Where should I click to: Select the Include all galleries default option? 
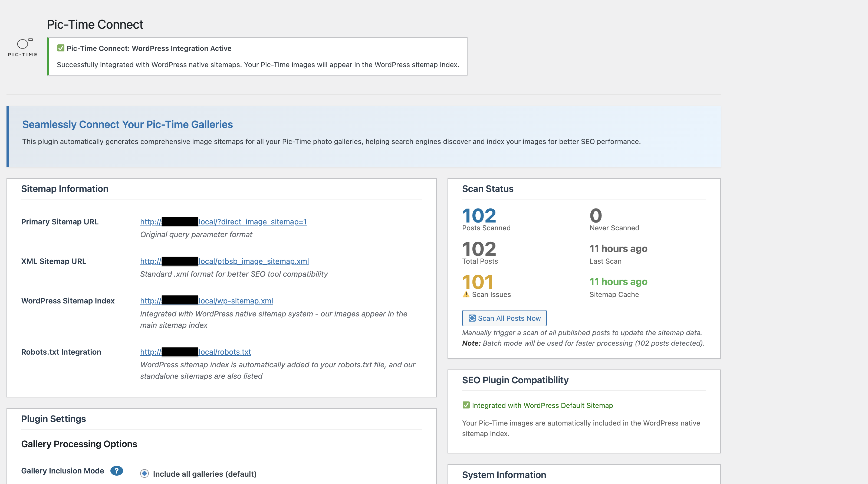[144, 473]
